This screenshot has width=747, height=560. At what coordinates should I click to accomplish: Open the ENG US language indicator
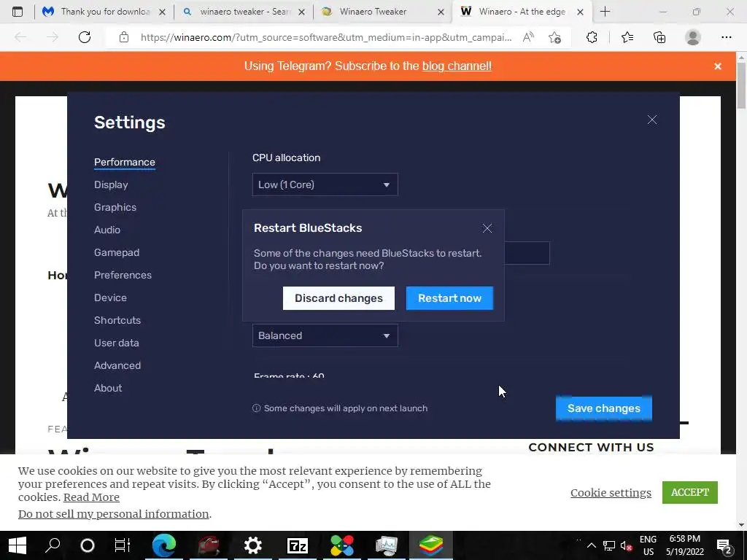coord(648,545)
